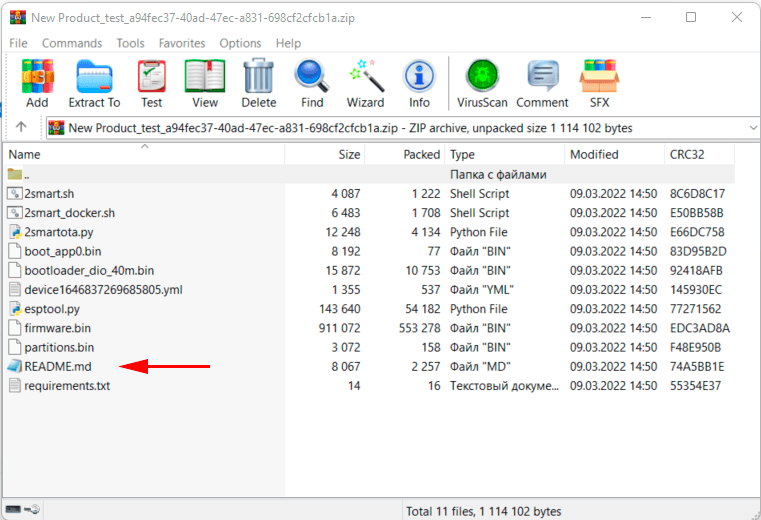The height and width of the screenshot is (520, 761).
Task: Click the boot_app0.bin file icon
Action: click(16, 251)
